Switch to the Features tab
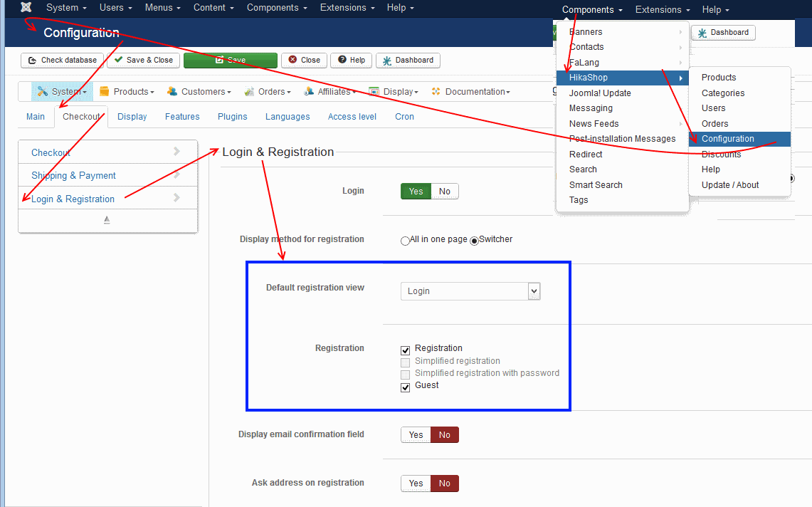Viewport: 812px width, 507px height. (x=182, y=117)
